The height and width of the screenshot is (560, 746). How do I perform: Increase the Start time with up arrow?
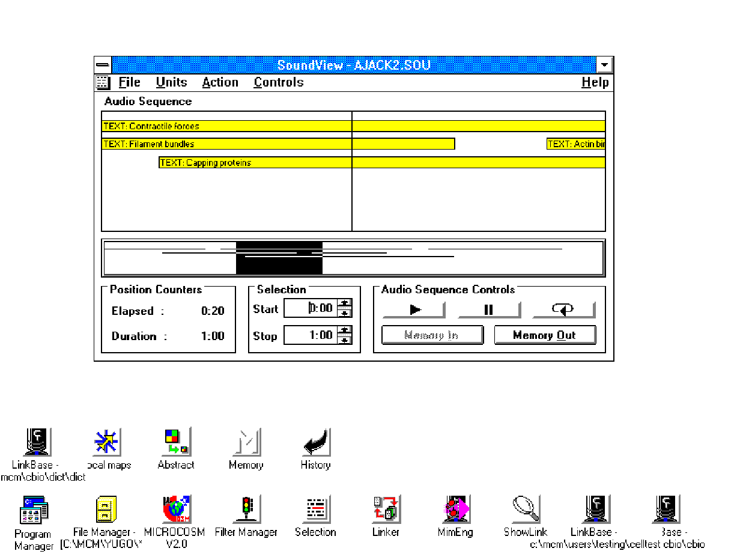coord(345,304)
